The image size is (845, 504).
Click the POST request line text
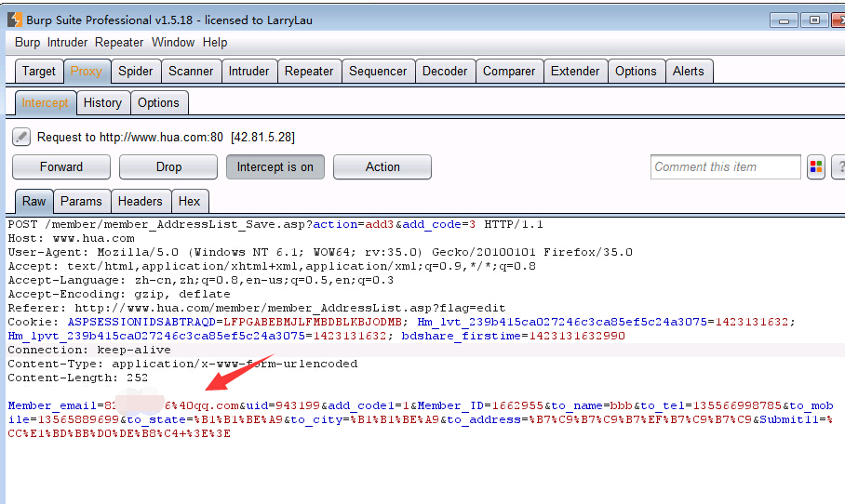pyautogui.click(x=275, y=224)
